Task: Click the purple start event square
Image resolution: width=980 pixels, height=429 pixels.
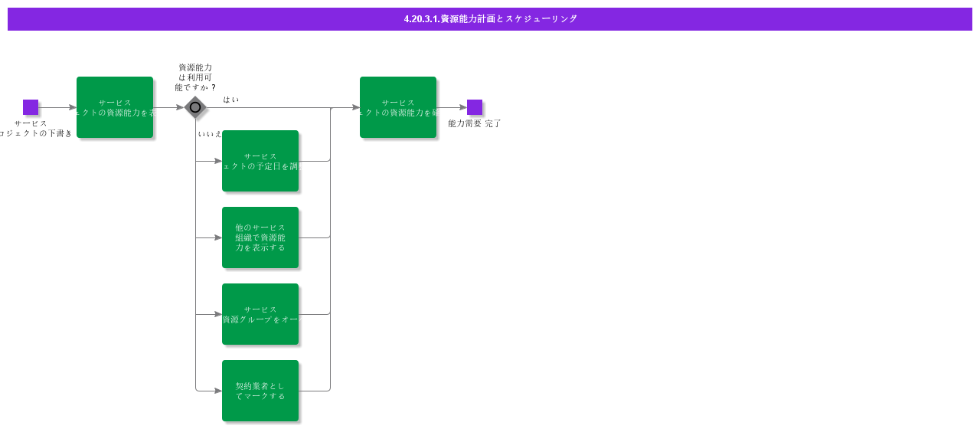Action: click(31, 107)
